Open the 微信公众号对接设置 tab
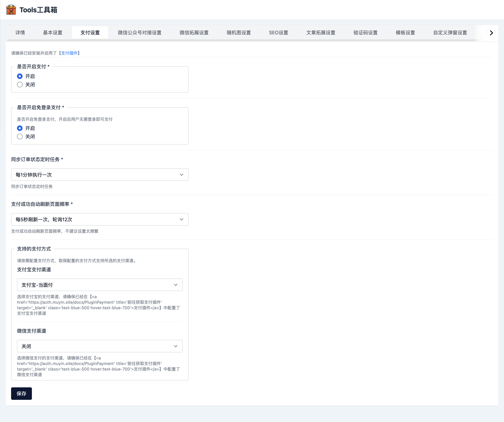The height and width of the screenshot is (422, 504). [140, 33]
